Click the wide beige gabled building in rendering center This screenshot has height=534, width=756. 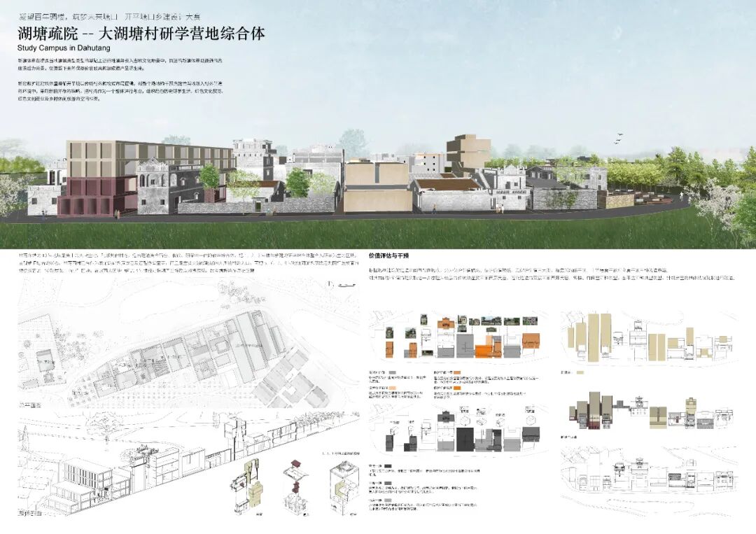(378, 187)
